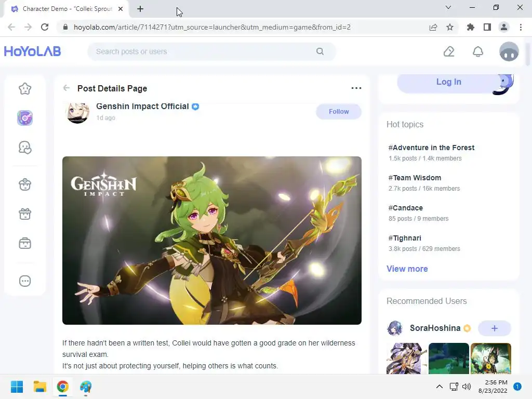
Task: Open SoraHoshina's third post thumbnail
Action: point(490,358)
